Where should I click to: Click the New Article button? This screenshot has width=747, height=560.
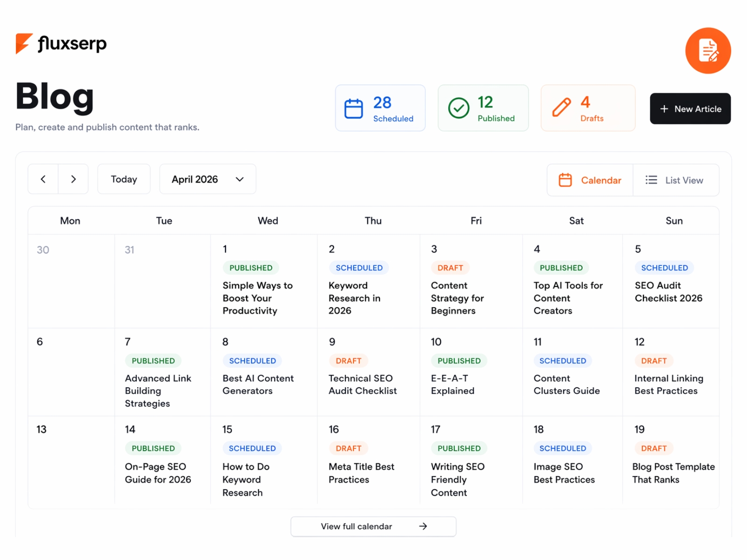pos(690,109)
